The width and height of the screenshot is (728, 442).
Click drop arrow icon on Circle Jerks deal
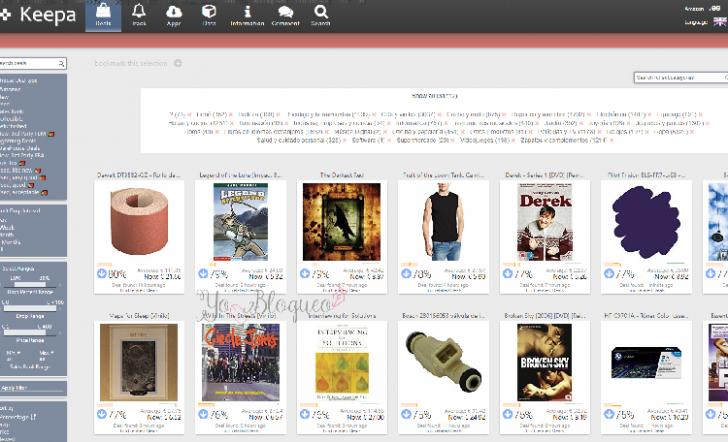[x=203, y=414]
